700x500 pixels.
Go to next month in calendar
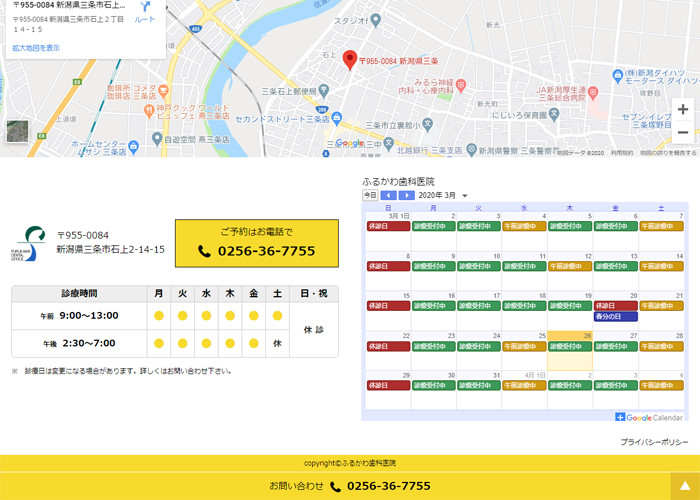406,195
